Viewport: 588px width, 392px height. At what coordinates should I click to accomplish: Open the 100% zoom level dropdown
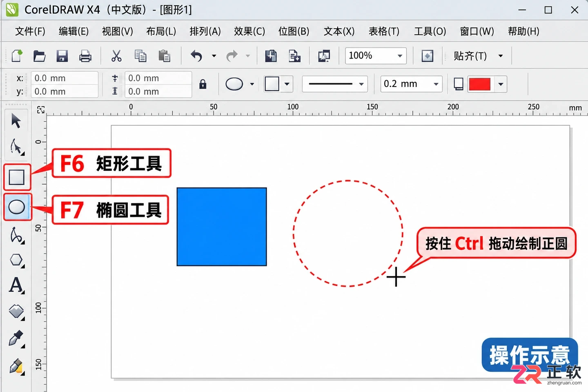coord(400,56)
